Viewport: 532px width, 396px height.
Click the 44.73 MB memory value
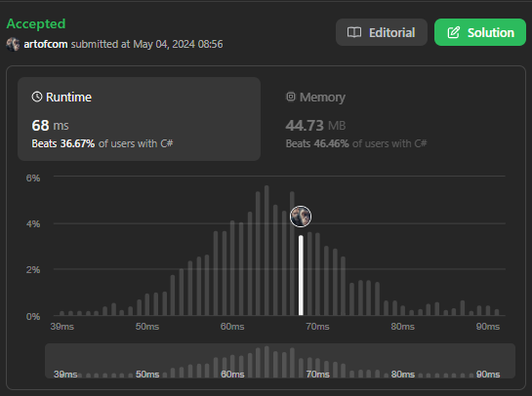[315, 126]
